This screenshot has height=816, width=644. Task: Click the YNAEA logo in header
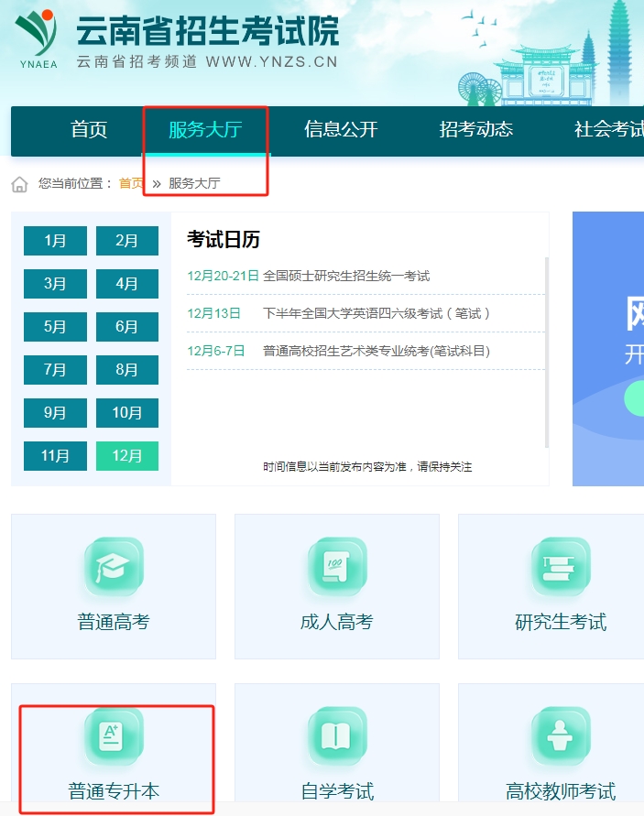coord(35,38)
